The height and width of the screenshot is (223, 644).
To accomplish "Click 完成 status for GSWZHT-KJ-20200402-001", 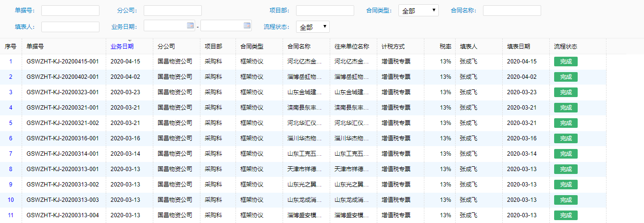I will click(x=566, y=77).
